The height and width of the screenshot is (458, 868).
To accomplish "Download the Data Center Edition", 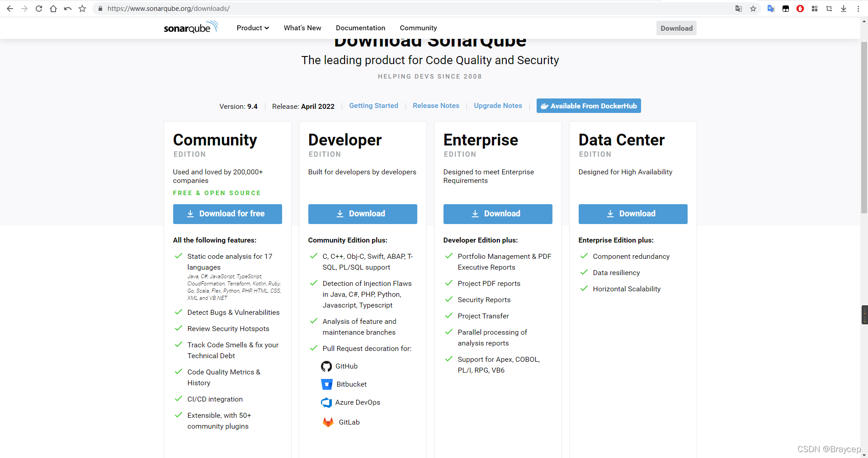I will [633, 214].
